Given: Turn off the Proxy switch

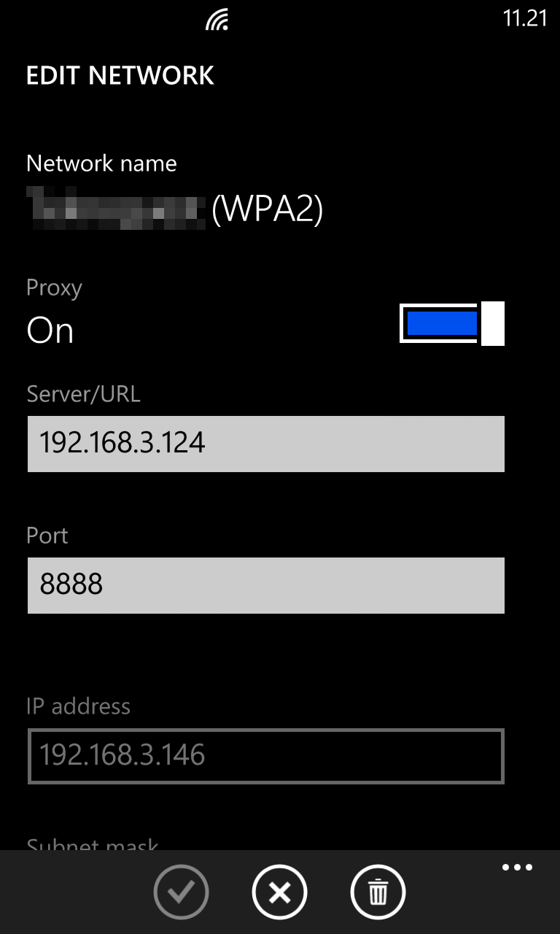Looking at the screenshot, I should pos(452,323).
